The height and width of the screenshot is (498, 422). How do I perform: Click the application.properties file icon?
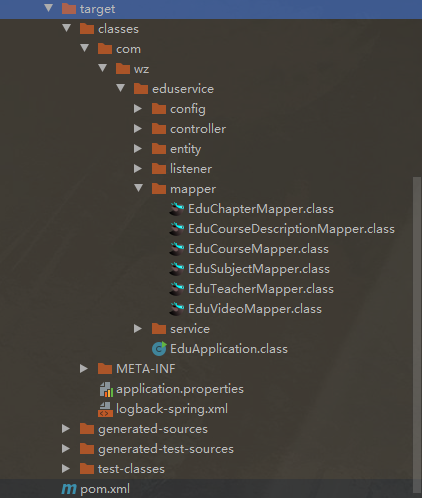106,389
